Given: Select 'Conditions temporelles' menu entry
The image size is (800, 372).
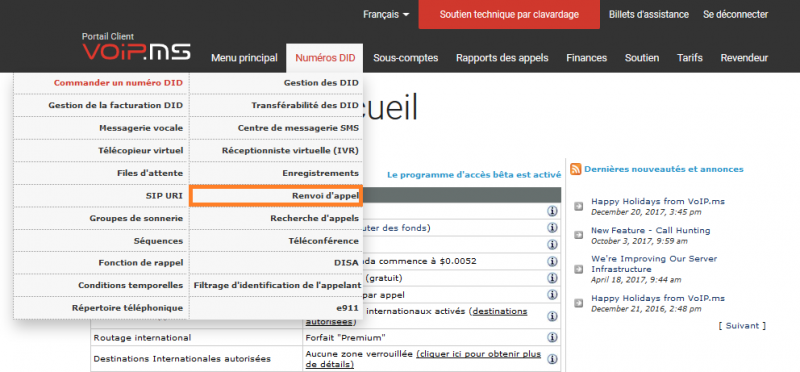Looking at the screenshot, I should 102,285.
